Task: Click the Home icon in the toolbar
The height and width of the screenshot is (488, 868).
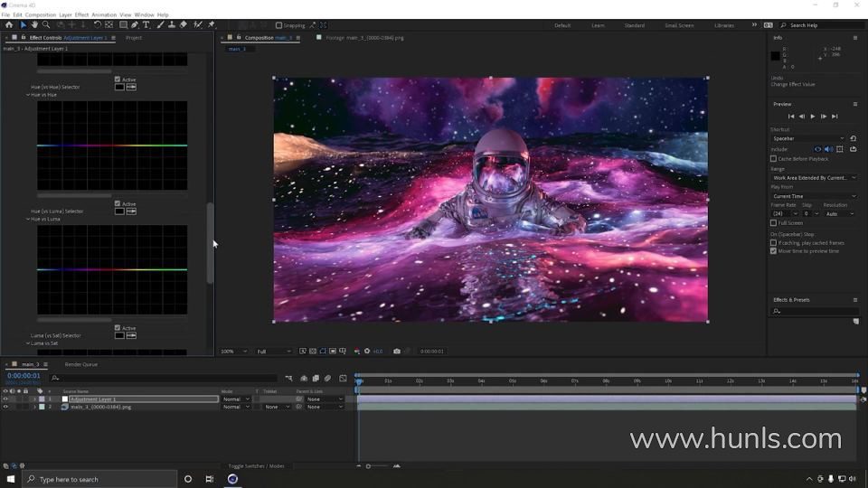Action: [x=9, y=25]
